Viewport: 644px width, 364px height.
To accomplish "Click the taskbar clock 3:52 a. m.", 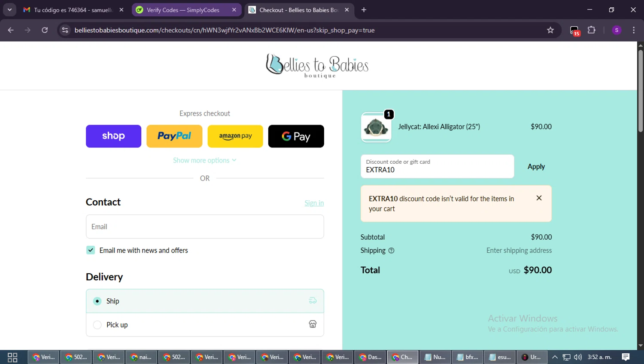I will click(599, 357).
